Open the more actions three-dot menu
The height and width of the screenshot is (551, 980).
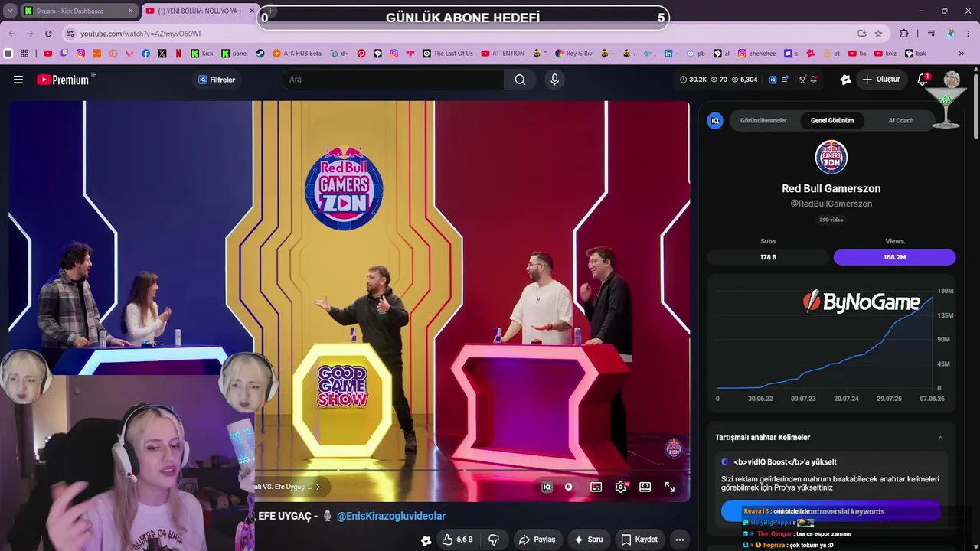click(679, 540)
